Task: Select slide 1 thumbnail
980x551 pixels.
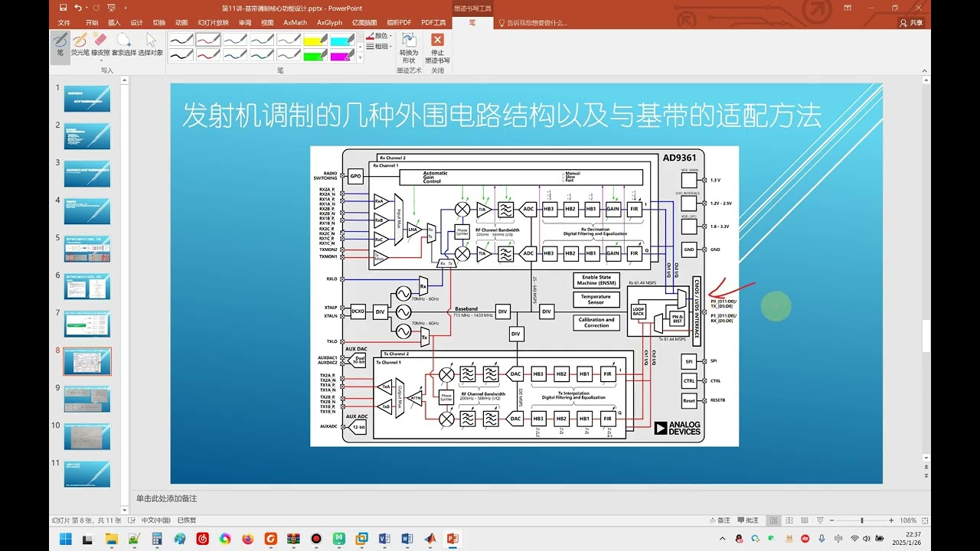Action: pyautogui.click(x=87, y=99)
